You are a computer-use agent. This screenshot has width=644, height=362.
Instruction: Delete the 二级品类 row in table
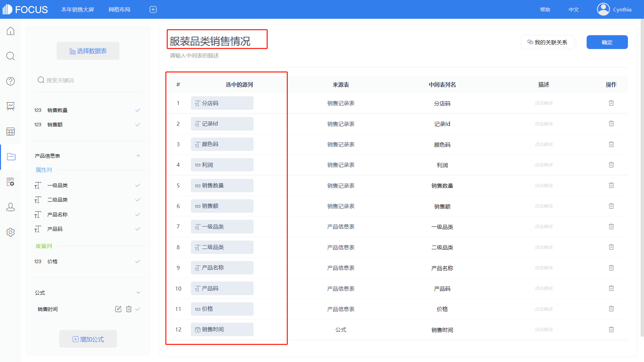(611, 247)
